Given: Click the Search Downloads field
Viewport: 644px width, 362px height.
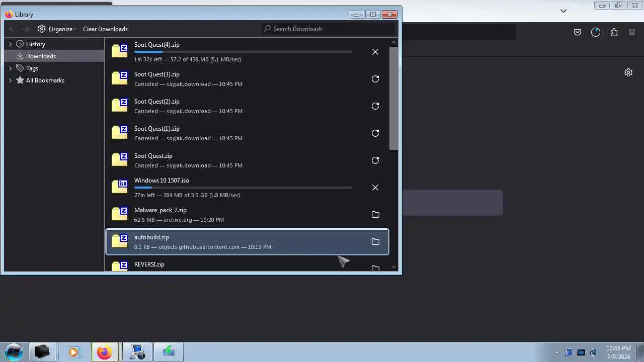Looking at the screenshot, I should [329, 29].
